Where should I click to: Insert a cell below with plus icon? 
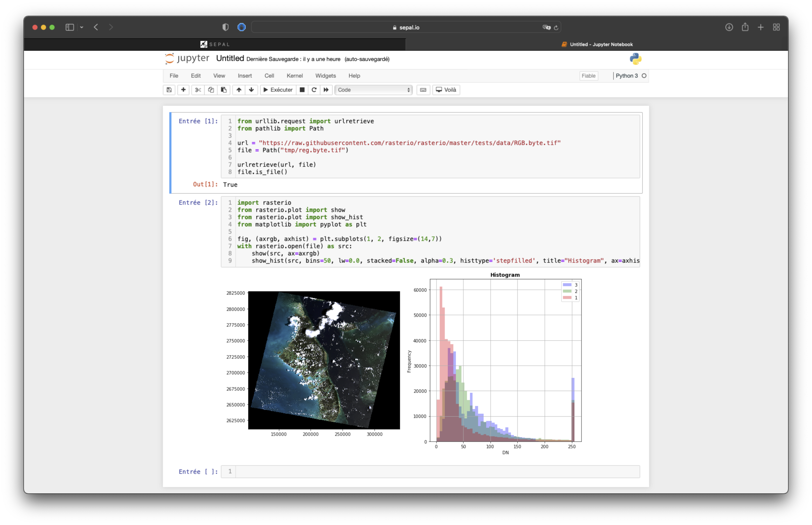183,90
